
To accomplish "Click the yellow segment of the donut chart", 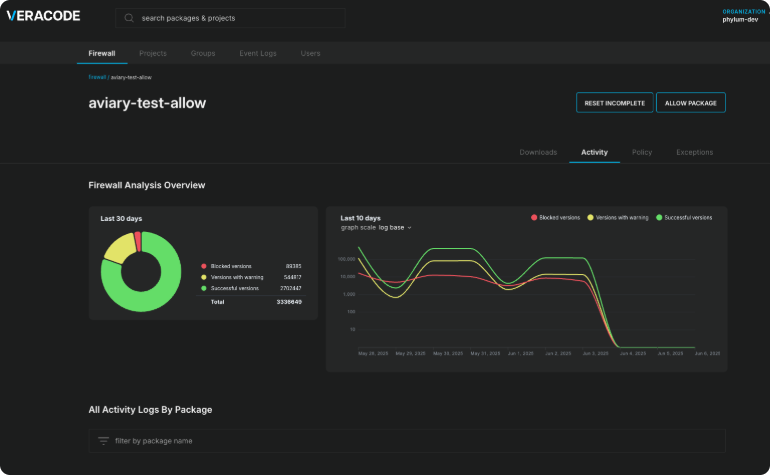I will tap(119, 246).
